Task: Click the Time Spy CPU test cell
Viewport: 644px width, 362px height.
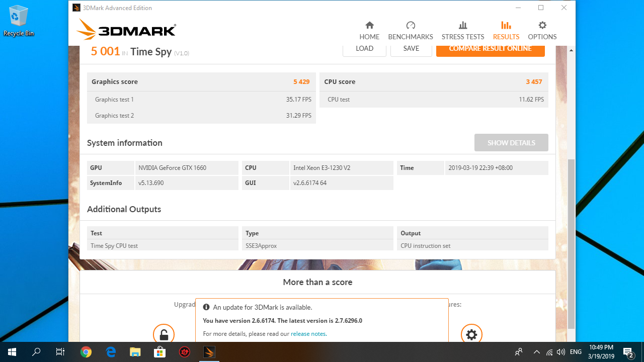Action: 163,245
